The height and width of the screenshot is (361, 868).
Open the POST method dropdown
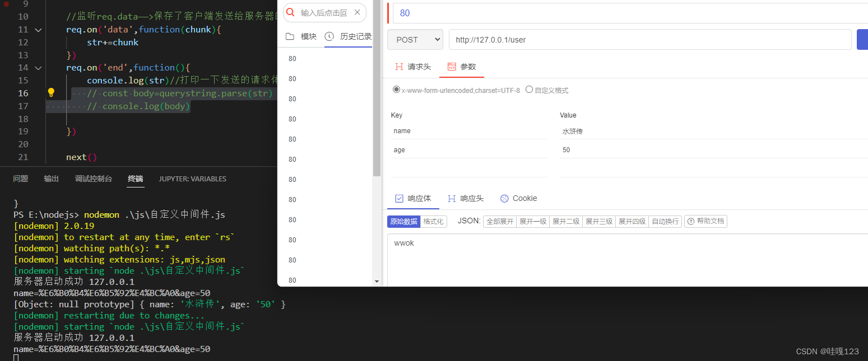click(x=415, y=39)
